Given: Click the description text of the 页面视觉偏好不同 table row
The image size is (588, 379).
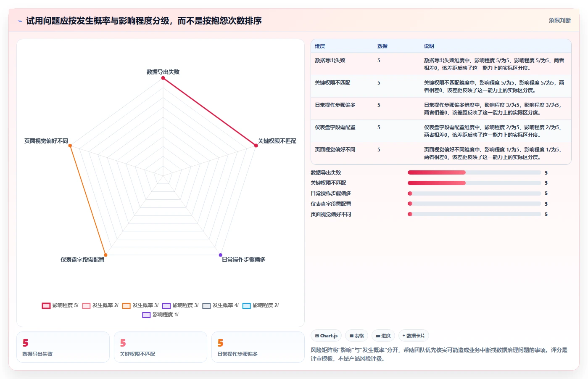Looking at the screenshot, I should pyautogui.click(x=493, y=154).
